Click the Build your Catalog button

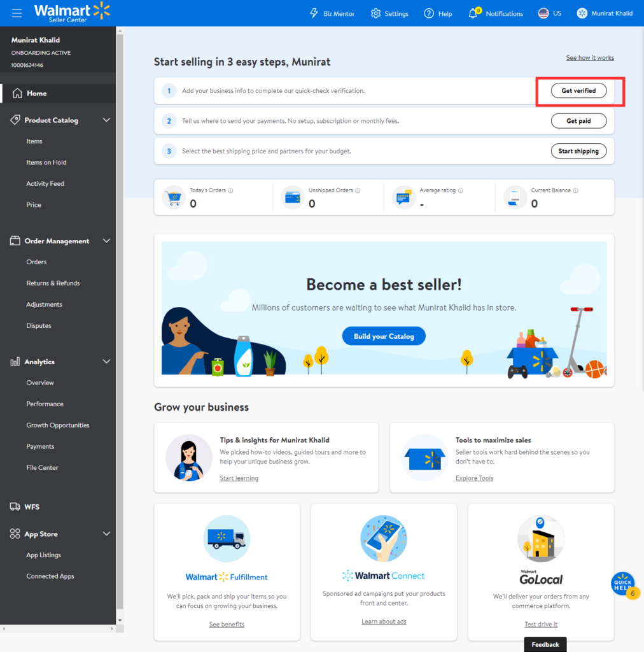click(x=384, y=336)
